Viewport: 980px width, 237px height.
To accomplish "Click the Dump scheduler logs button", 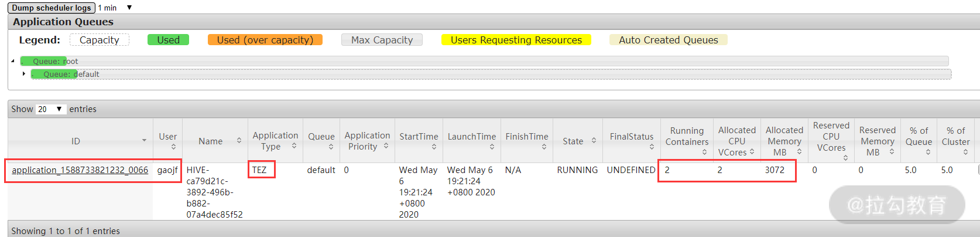I will (x=52, y=8).
